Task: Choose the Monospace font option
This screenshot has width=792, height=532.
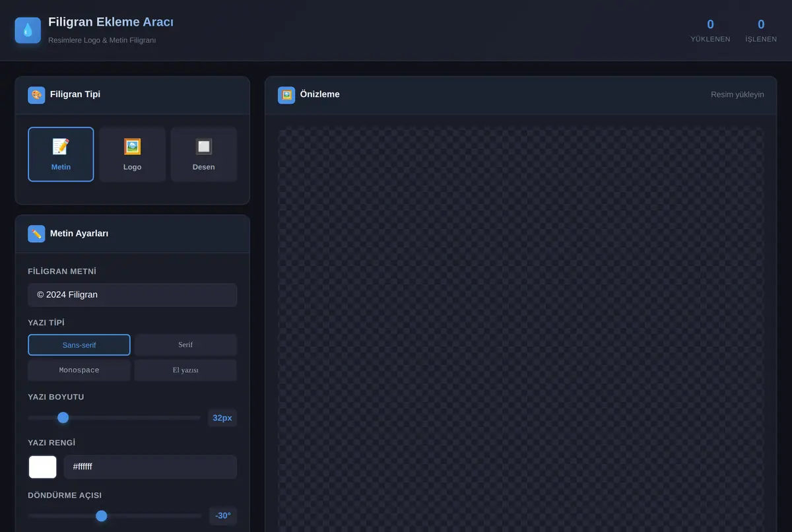Action: point(79,370)
